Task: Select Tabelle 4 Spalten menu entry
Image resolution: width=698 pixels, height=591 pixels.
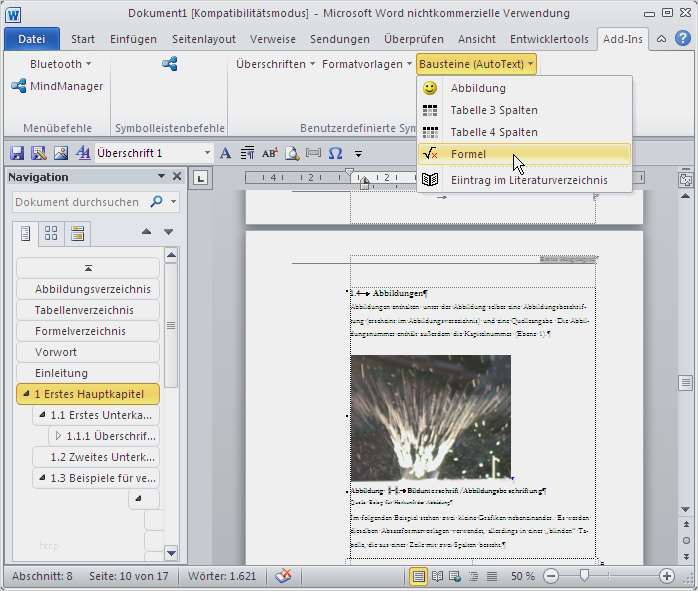Action: click(524, 132)
